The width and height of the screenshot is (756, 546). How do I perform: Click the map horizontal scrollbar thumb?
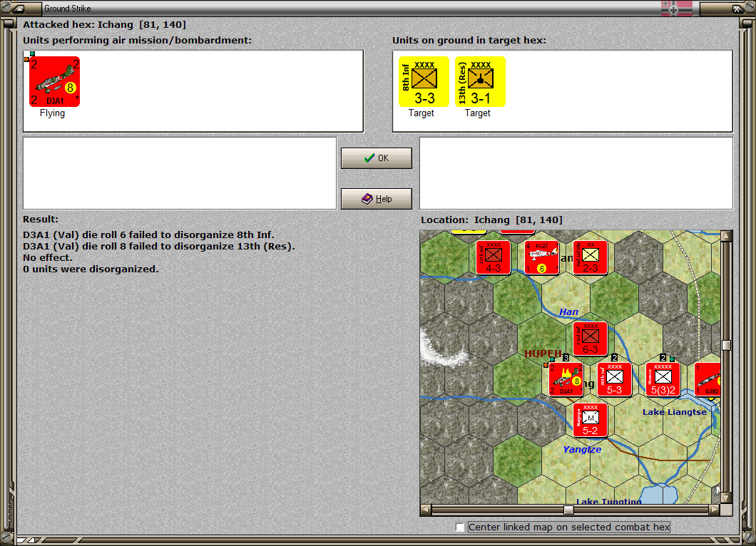click(x=569, y=510)
